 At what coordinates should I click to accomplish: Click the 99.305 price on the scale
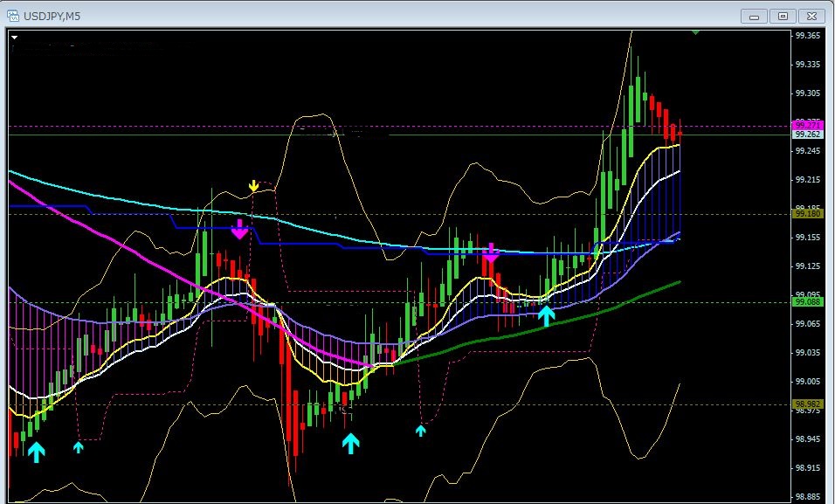(x=808, y=93)
